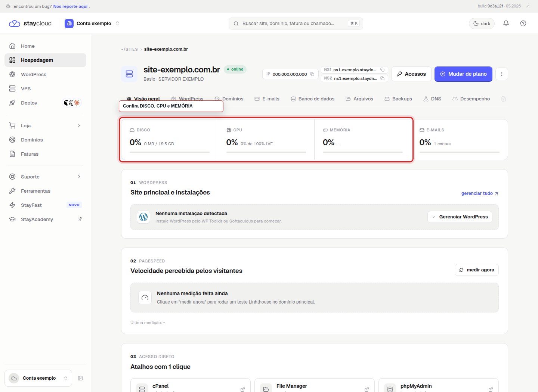Open the cPanel shortcut

[191, 386]
